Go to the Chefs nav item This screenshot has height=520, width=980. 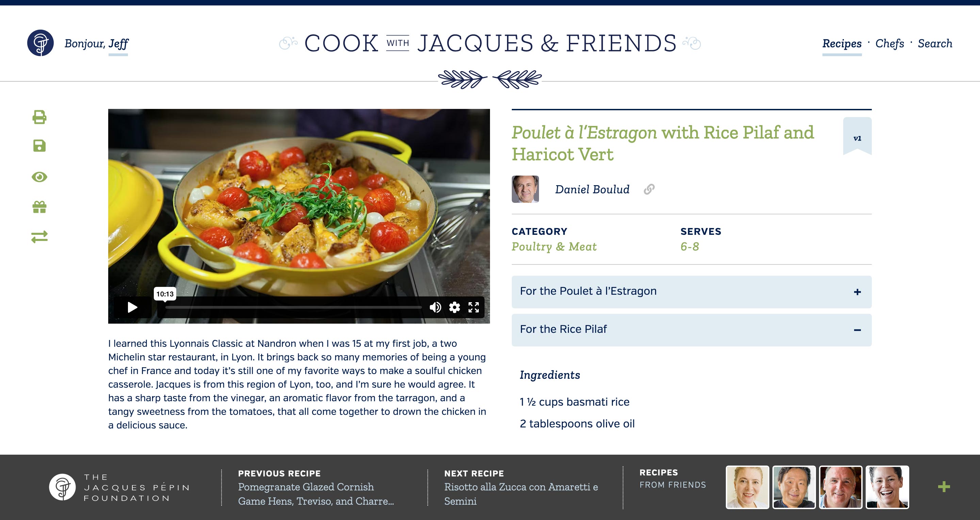pyautogui.click(x=889, y=43)
